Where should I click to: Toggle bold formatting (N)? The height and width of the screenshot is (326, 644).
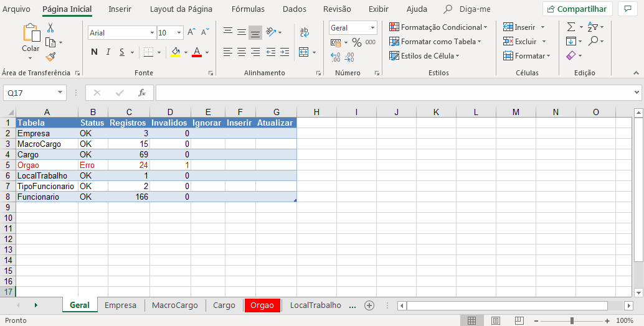(94, 52)
